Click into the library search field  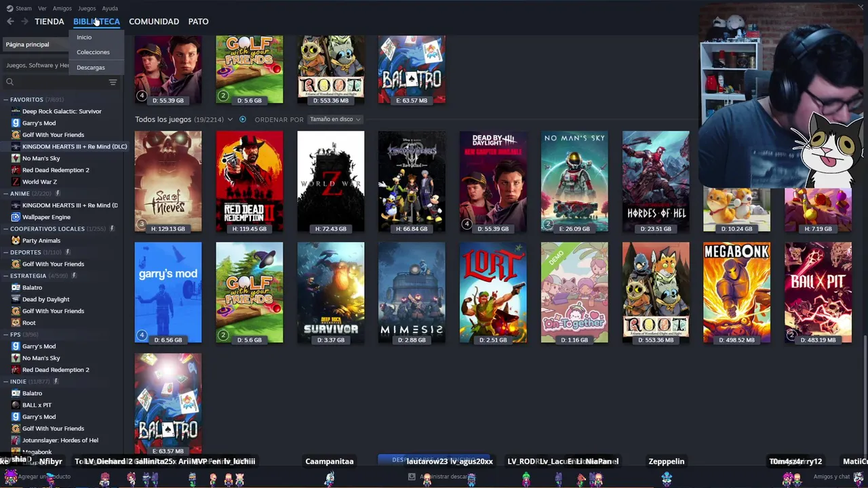click(61, 82)
